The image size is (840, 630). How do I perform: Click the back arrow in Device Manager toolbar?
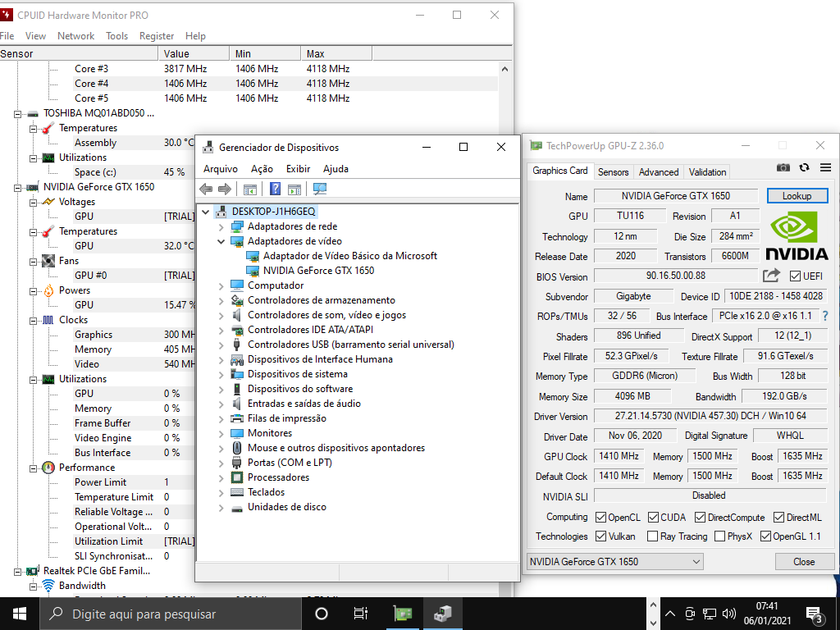point(206,189)
